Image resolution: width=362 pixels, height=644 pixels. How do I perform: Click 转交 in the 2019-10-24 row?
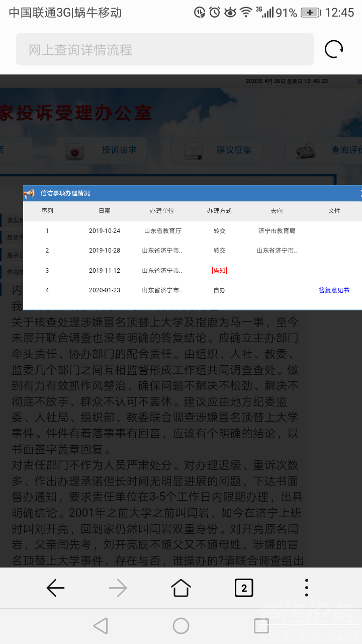219,231
